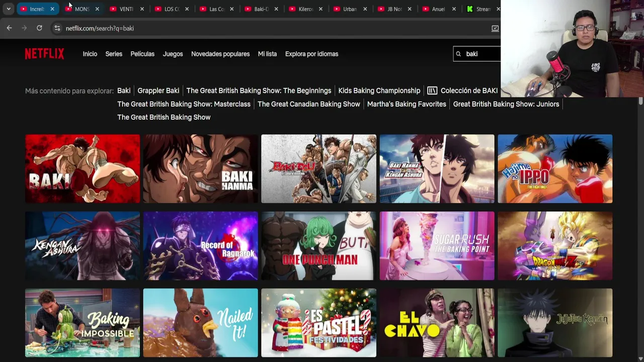Close the Urban browser tab
The width and height of the screenshot is (644, 362).
pyautogui.click(x=365, y=9)
